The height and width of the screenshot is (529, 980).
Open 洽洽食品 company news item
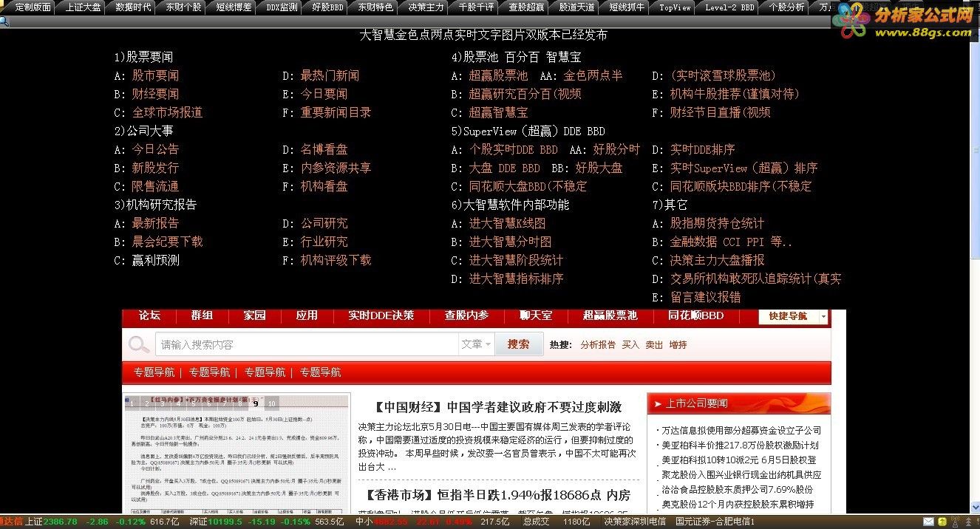click(737, 489)
